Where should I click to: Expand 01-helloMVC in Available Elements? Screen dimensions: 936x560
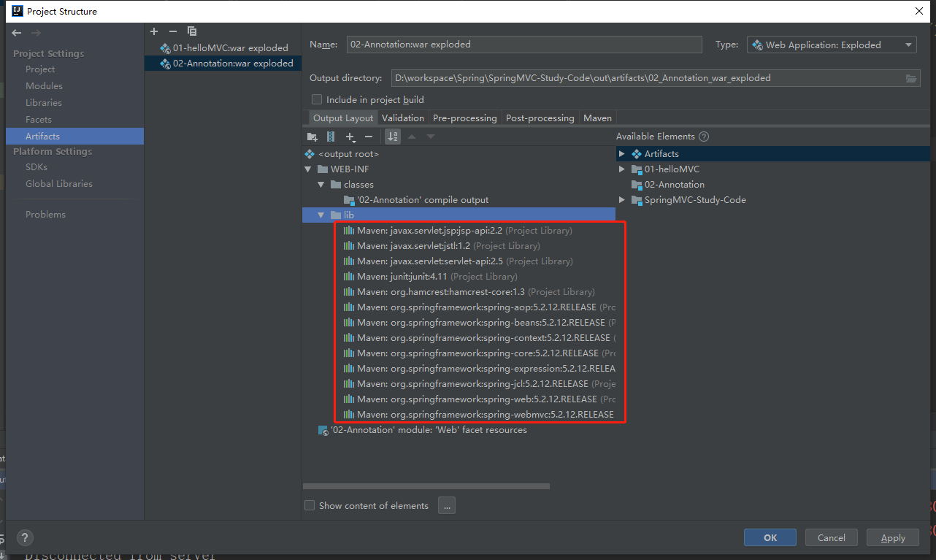[x=622, y=169]
